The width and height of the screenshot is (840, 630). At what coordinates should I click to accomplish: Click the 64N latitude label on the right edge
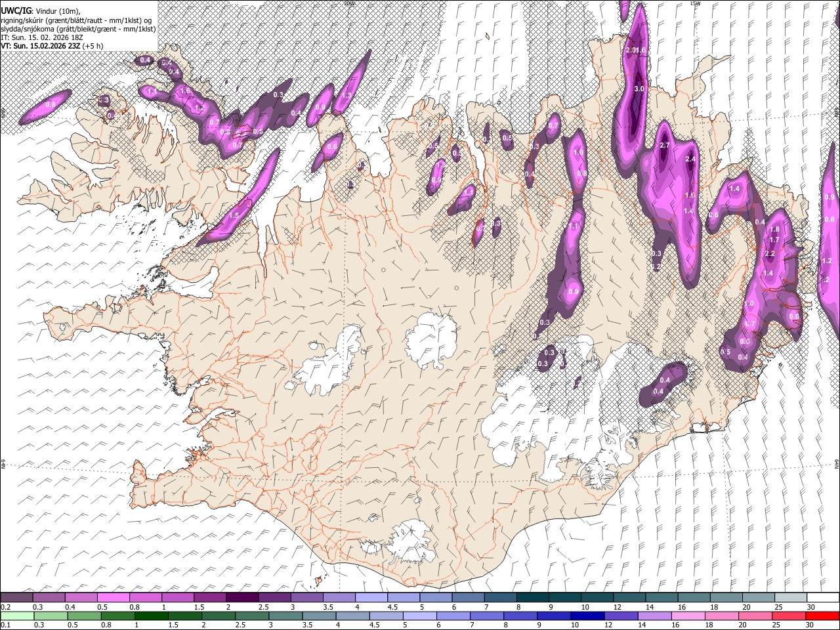(837, 463)
